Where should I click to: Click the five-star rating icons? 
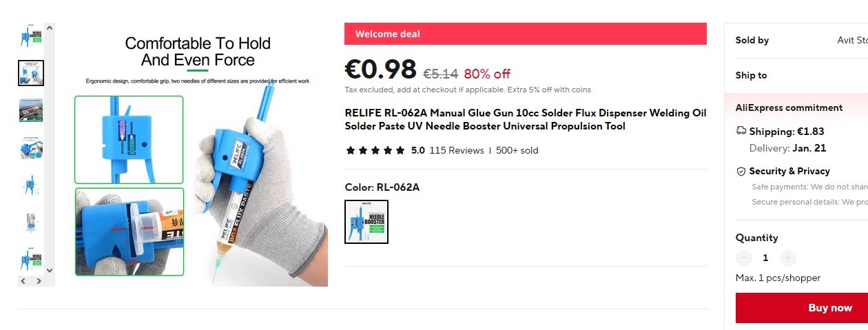375,150
